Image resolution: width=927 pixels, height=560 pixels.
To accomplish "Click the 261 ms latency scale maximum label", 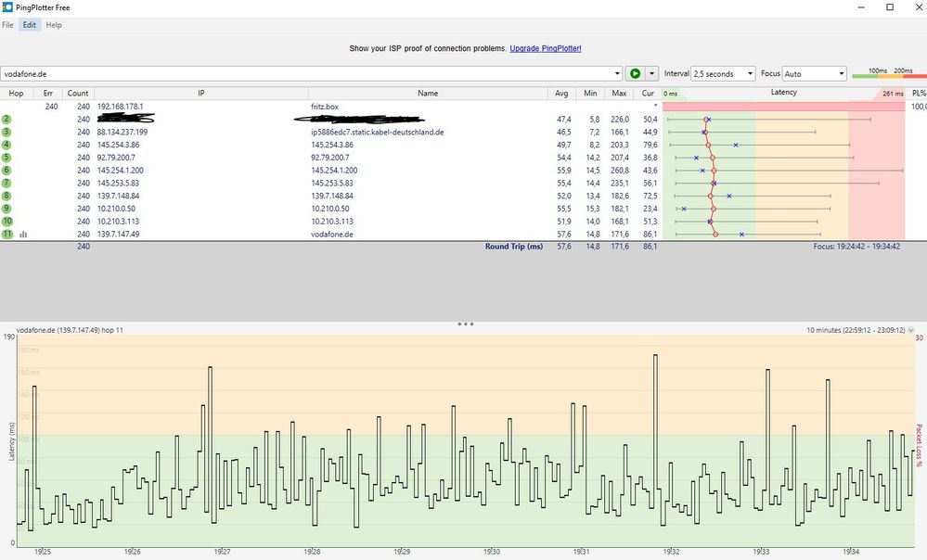I will 893,94.
